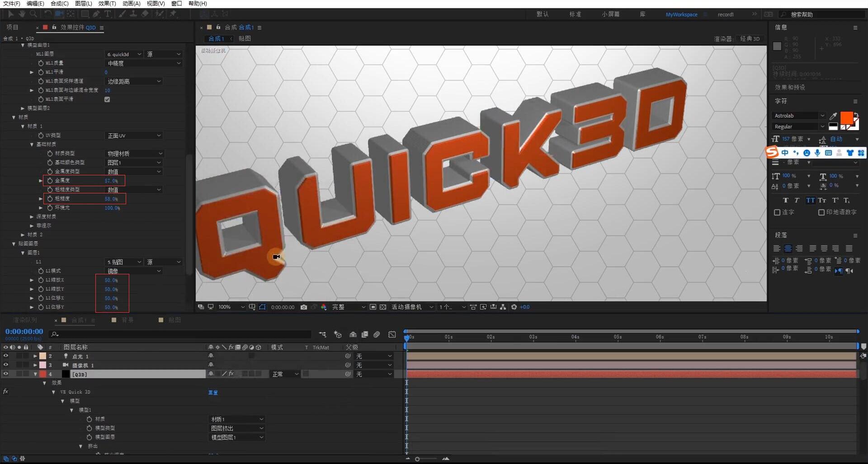Open the 材质类型 物理材质 dropdown
Viewport: 868px width, 464px height.
pos(134,154)
